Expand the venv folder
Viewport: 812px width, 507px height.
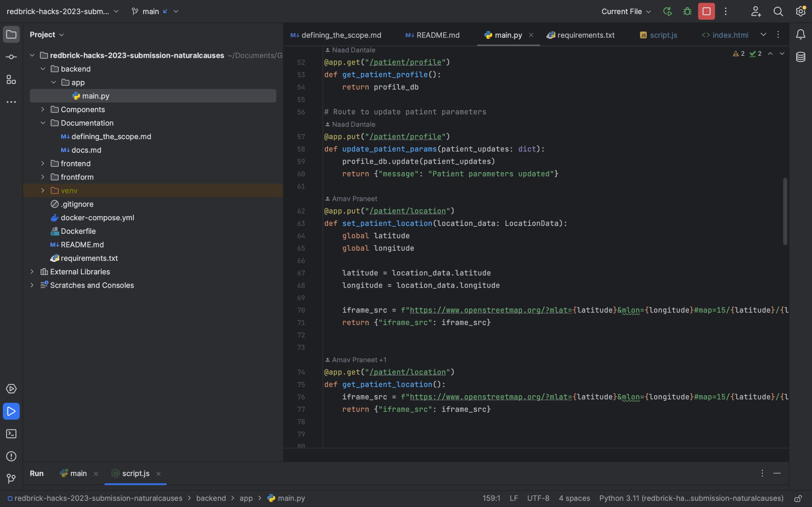[x=43, y=190]
